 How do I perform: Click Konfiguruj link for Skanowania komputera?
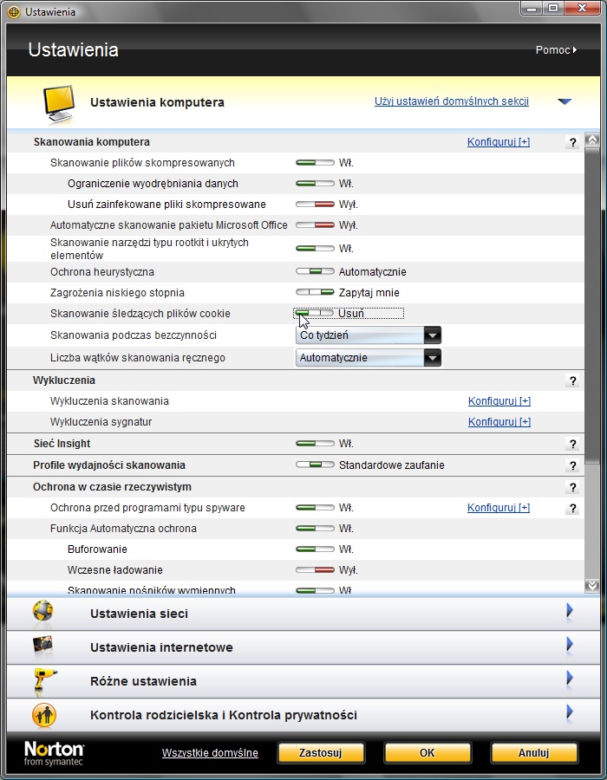tap(499, 142)
